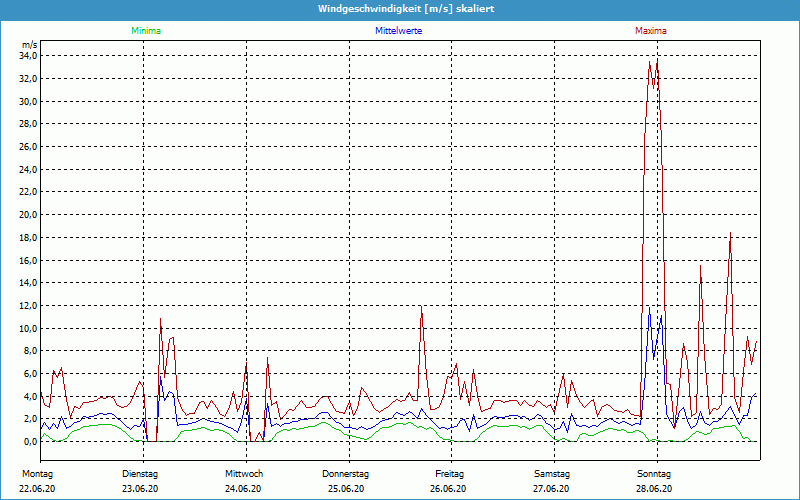Select the chart title Windgeschwindigkeit [m/s] skaliert
This screenshot has width=800, height=500.
coord(406,9)
